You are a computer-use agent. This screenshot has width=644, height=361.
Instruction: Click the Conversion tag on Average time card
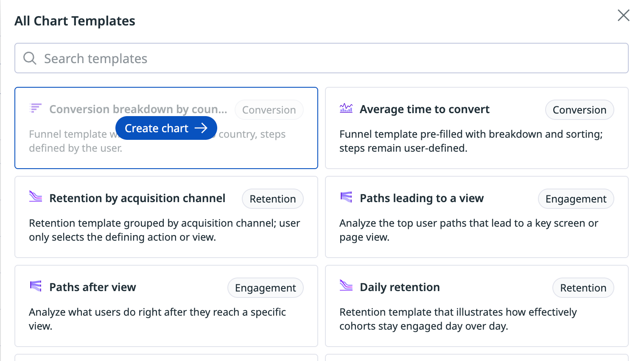579,110
